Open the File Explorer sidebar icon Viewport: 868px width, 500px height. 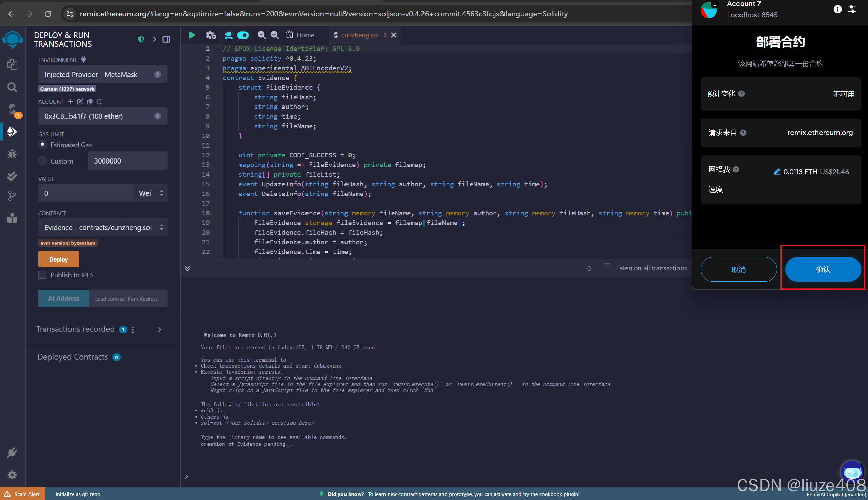click(12, 64)
